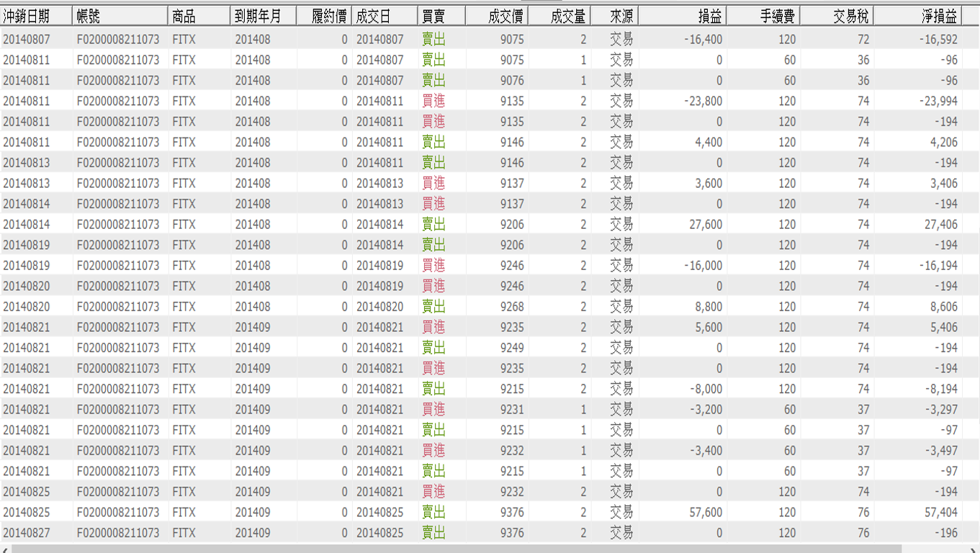Sort by the 成交價 column header
Image resolution: width=980 pixels, height=553 pixels.
click(496, 16)
